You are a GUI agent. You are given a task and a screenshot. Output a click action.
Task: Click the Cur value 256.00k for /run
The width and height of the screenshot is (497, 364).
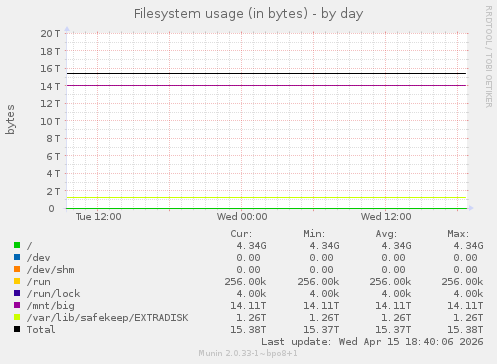pyautogui.click(x=246, y=282)
